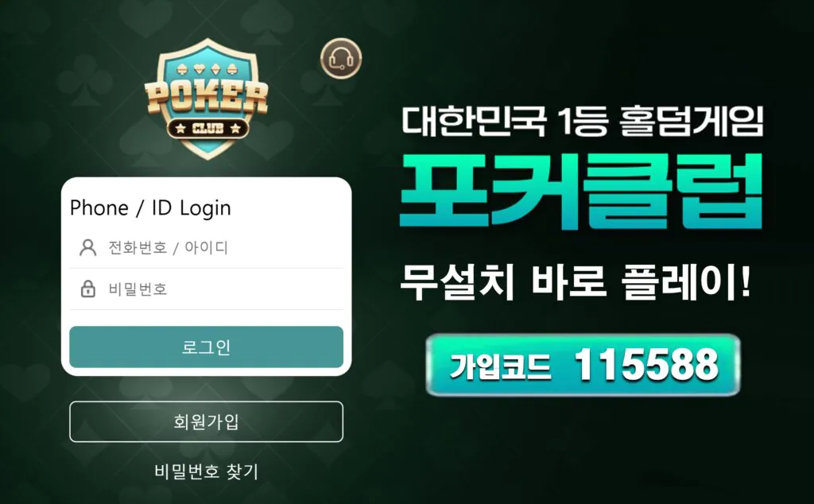Click the CLUB ribbon on the logo
This screenshot has height=504, width=814.
[x=207, y=128]
